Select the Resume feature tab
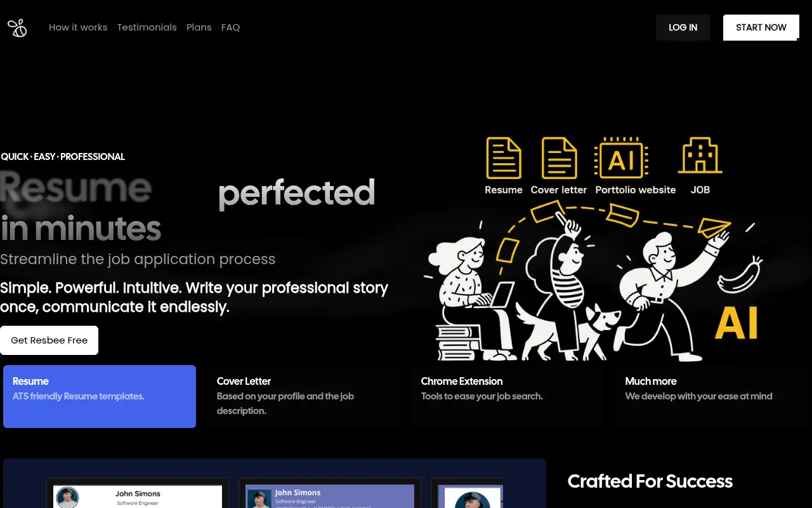The image size is (812, 508). pos(100,396)
